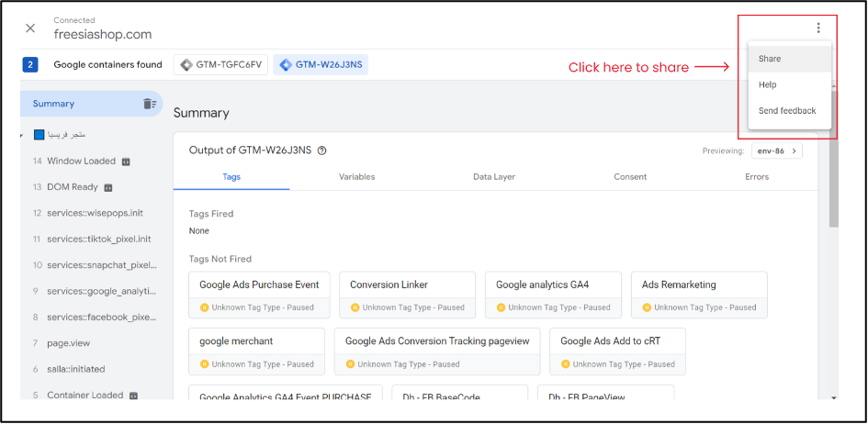This screenshot has width=868, height=424.
Task: Click paused icon on google merchant card
Action: pos(204,364)
